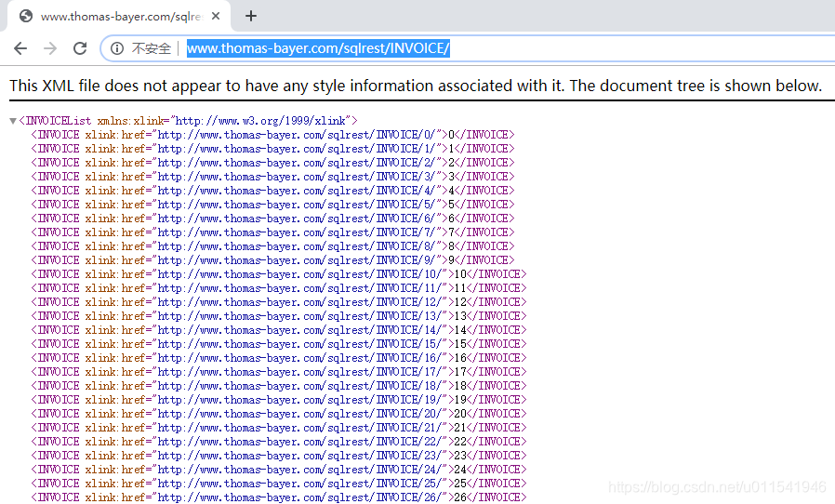Click the INVOICE/22/ row
This screenshot has height=504, width=835.
279,441
